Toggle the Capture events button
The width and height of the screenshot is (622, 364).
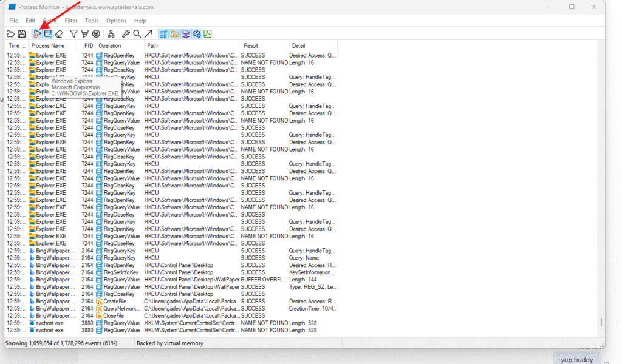[x=37, y=34]
